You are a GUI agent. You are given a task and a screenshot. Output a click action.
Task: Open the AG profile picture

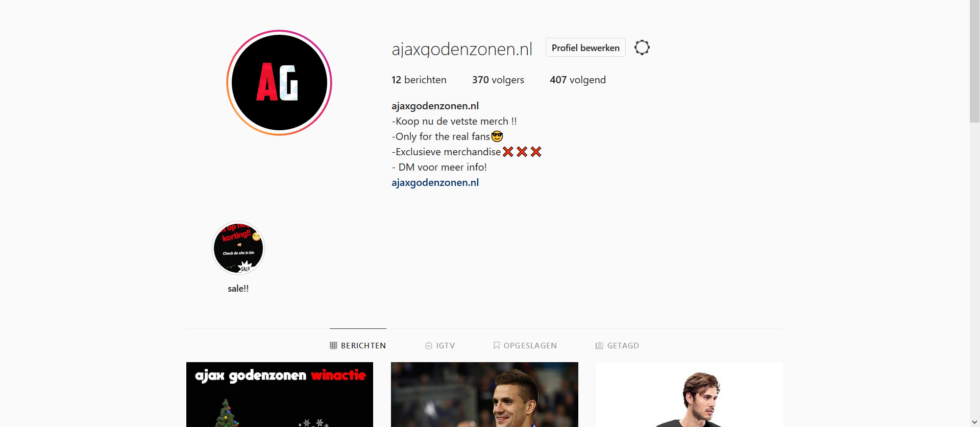pos(279,83)
